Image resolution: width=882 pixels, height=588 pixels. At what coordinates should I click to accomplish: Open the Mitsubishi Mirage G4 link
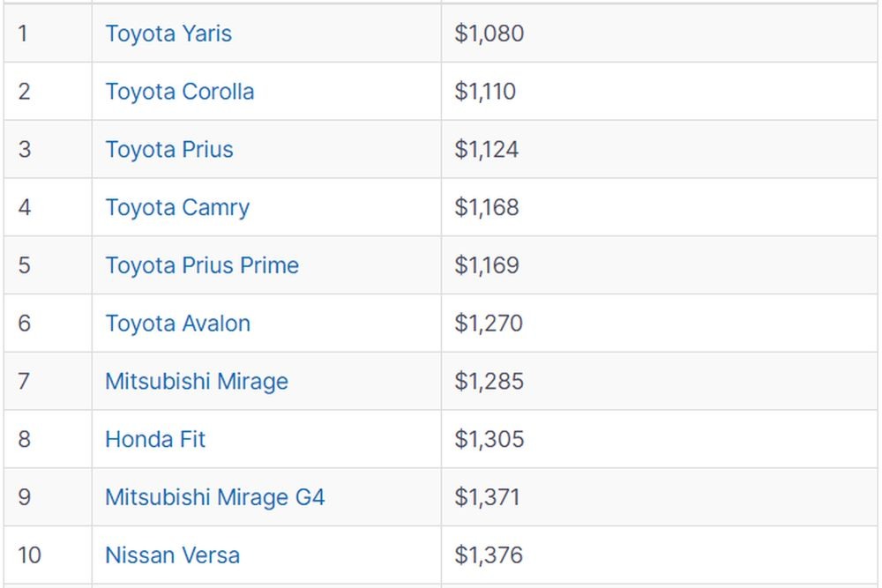click(215, 497)
